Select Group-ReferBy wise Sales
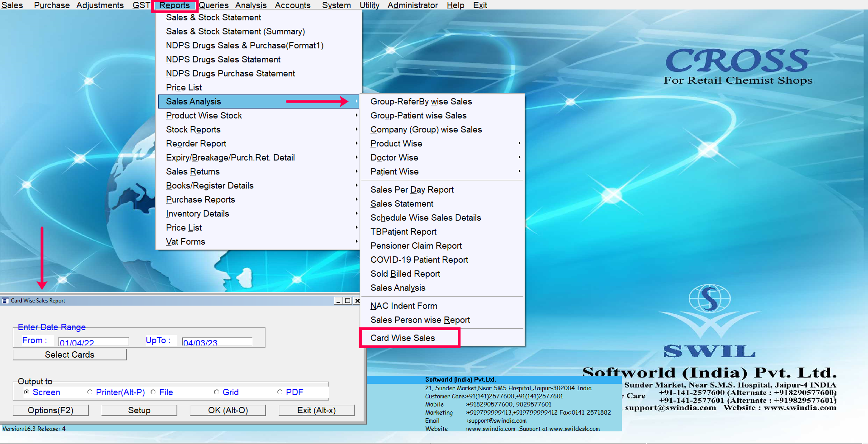Viewport: 868px width, 444px height. 442,102
